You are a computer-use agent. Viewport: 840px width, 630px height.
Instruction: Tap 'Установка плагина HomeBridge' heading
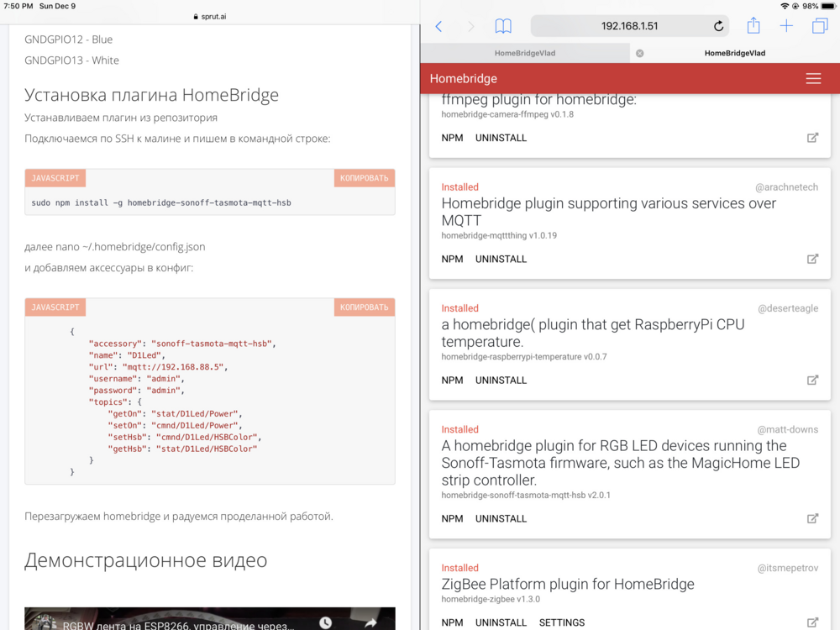(x=151, y=95)
